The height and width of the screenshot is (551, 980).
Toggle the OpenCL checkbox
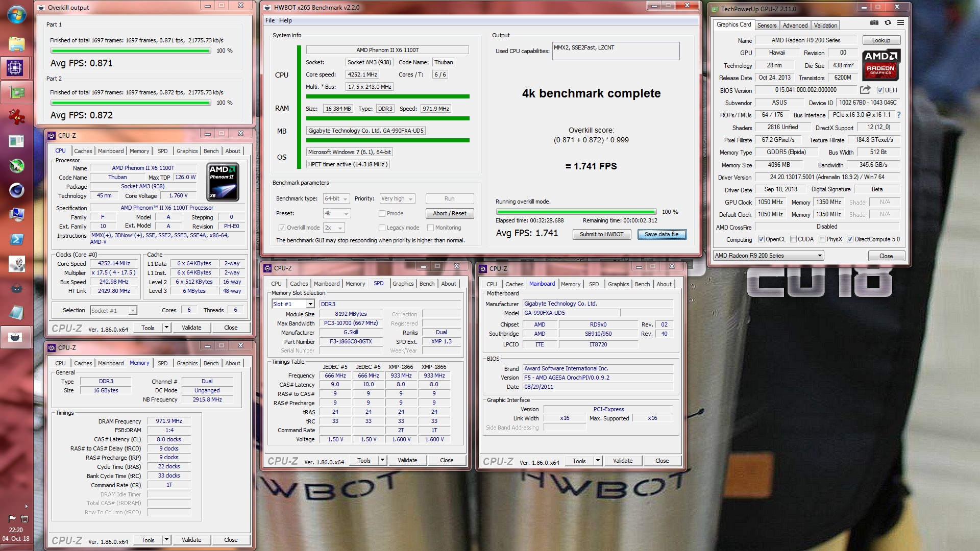point(761,239)
